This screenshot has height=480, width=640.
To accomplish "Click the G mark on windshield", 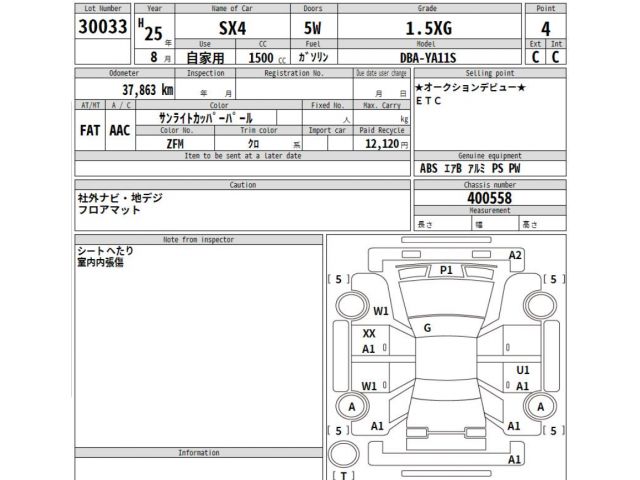I will (428, 328).
